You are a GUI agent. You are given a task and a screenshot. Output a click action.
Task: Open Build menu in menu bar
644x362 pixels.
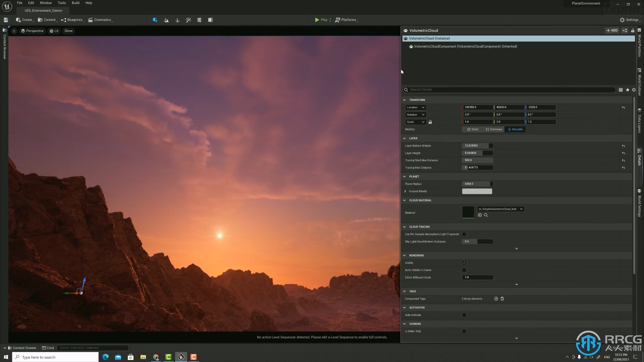pyautogui.click(x=75, y=3)
